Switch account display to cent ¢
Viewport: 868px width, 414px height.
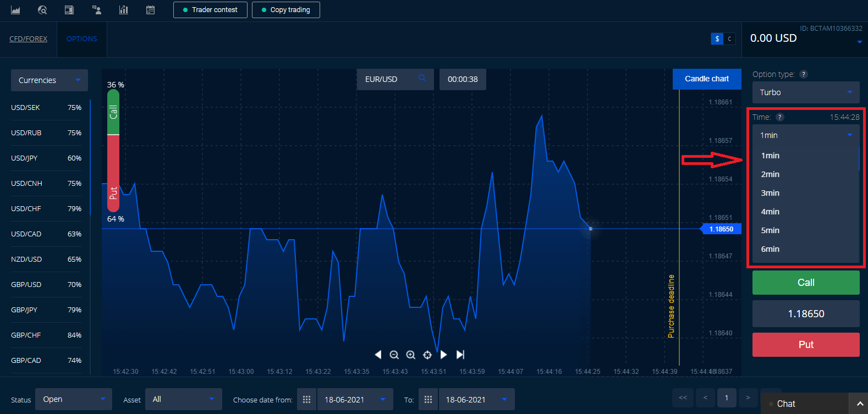tap(729, 38)
